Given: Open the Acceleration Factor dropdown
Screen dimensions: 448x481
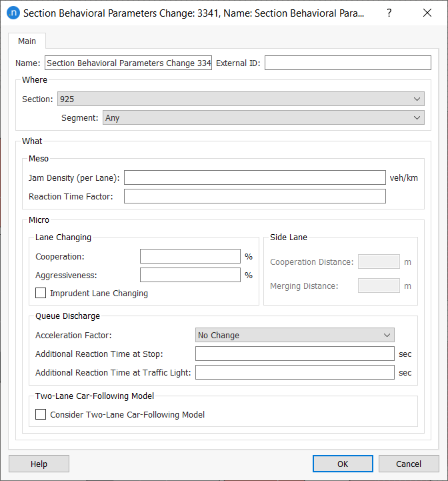Looking at the screenshot, I should point(295,335).
